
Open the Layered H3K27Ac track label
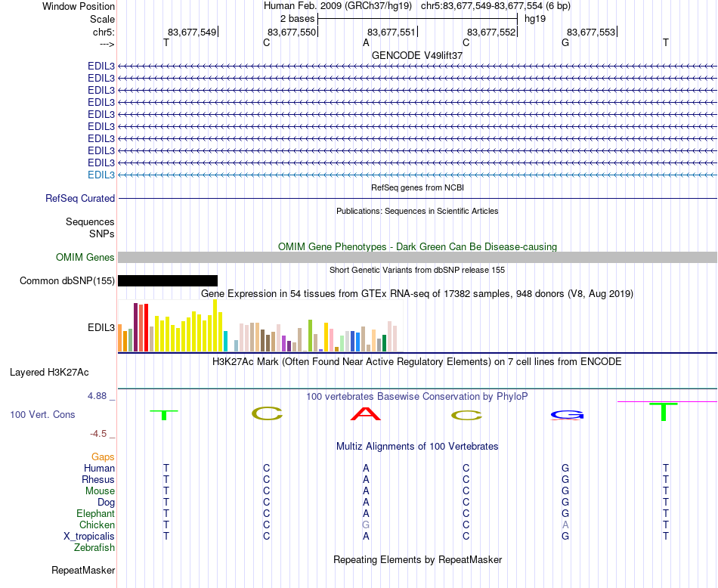coord(49,373)
